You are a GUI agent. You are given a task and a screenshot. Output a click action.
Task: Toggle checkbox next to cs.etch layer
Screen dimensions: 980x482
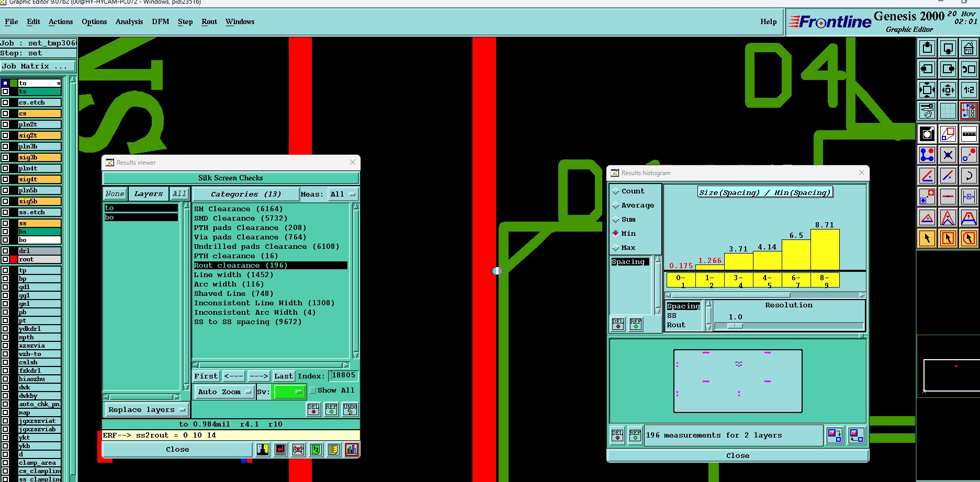5,102
